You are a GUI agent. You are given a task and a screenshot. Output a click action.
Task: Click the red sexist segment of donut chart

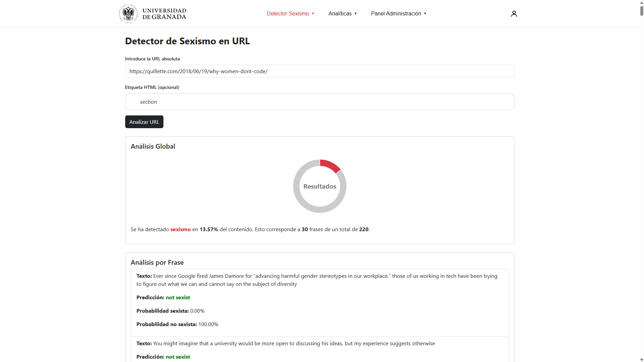pos(330,165)
